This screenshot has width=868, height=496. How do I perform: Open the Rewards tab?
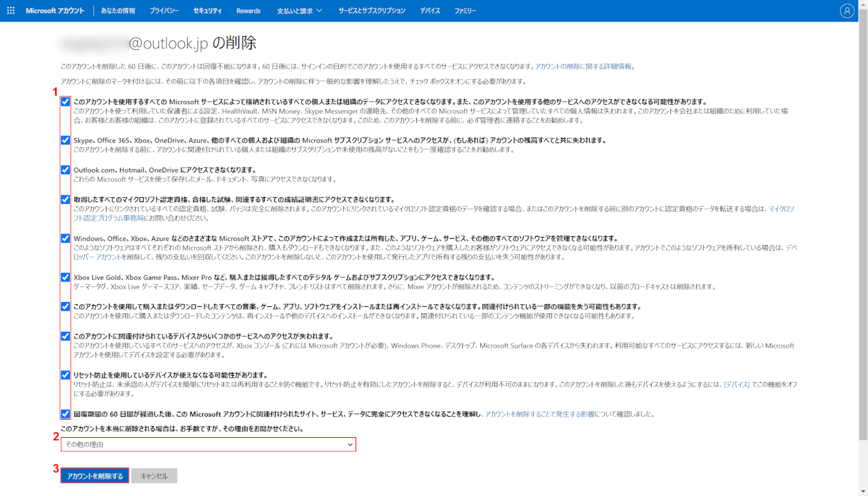(248, 11)
